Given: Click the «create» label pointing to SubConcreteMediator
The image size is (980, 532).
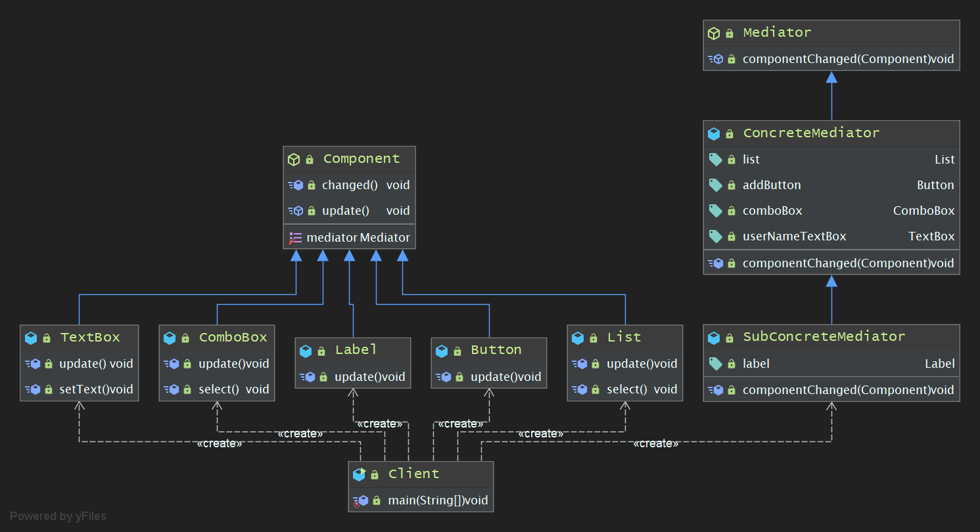Looking at the screenshot, I should point(656,444).
